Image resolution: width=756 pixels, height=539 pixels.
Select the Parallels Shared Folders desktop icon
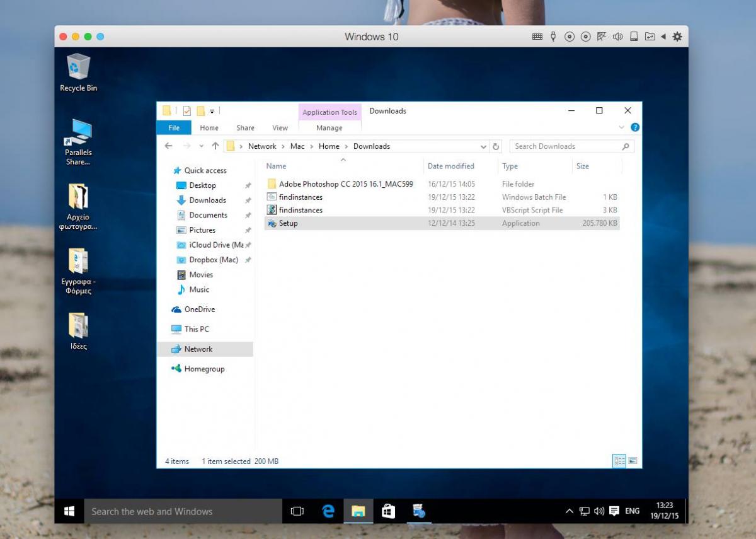coord(78,143)
